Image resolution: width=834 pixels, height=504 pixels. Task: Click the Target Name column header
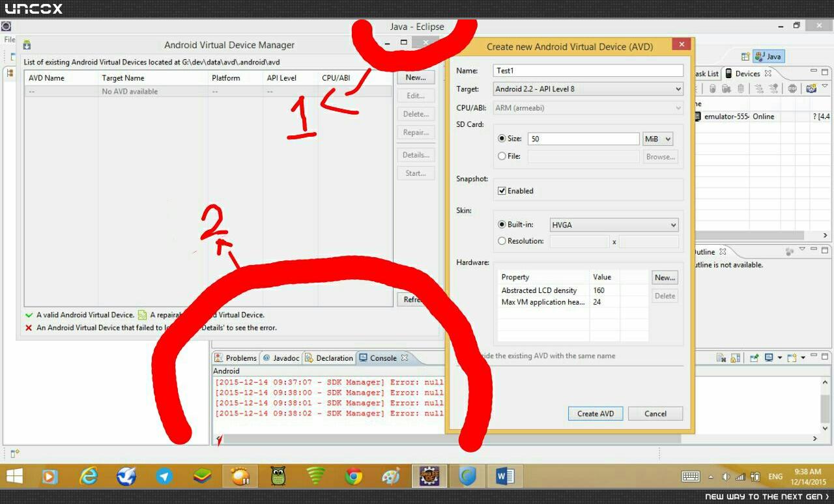153,78
